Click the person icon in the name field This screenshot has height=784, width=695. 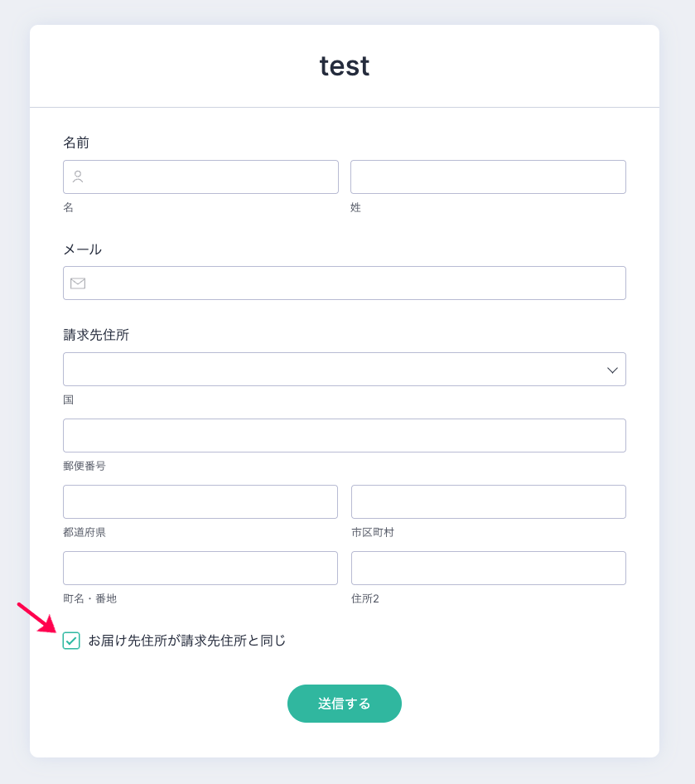(x=78, y=177)
